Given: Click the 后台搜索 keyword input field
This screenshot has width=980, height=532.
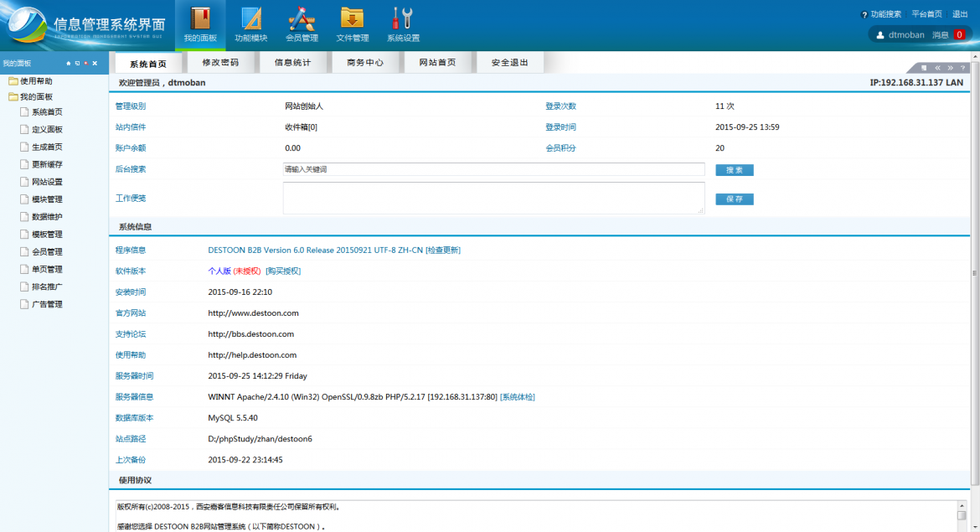Looking at the screenshot, I should (493, 169).
